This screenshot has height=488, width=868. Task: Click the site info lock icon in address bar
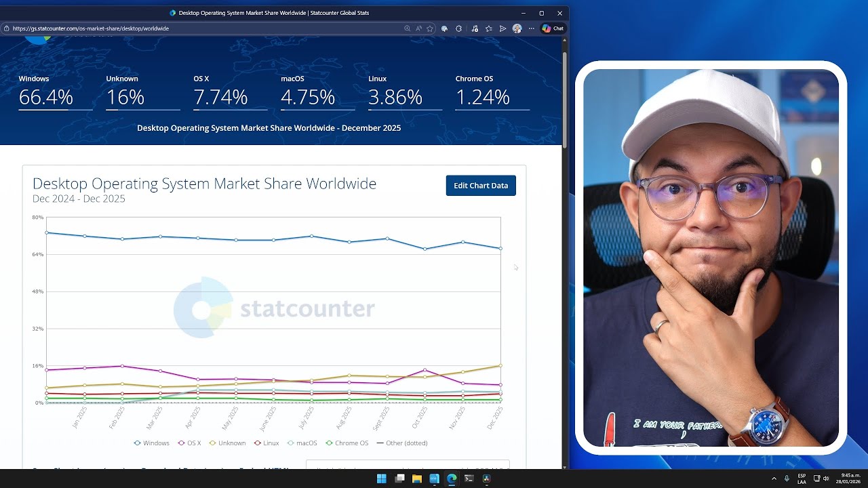coord(6,28)
